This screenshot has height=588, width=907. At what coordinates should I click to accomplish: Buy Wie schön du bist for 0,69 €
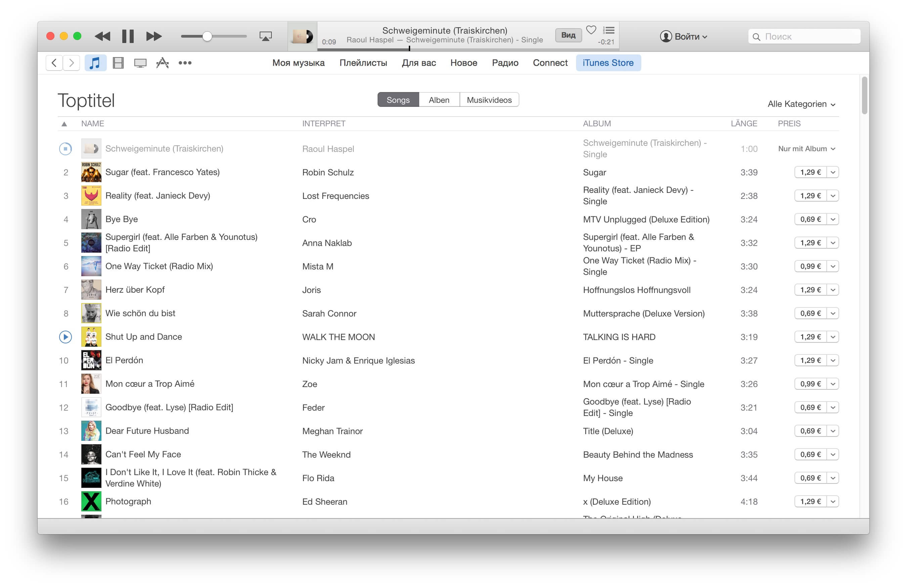coord(810,313)
